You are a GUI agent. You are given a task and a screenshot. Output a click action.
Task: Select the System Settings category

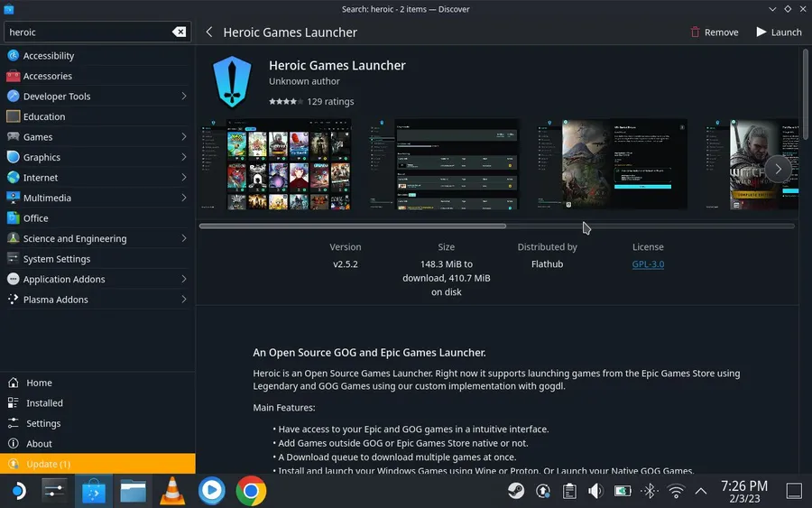[x=97, y=259]
